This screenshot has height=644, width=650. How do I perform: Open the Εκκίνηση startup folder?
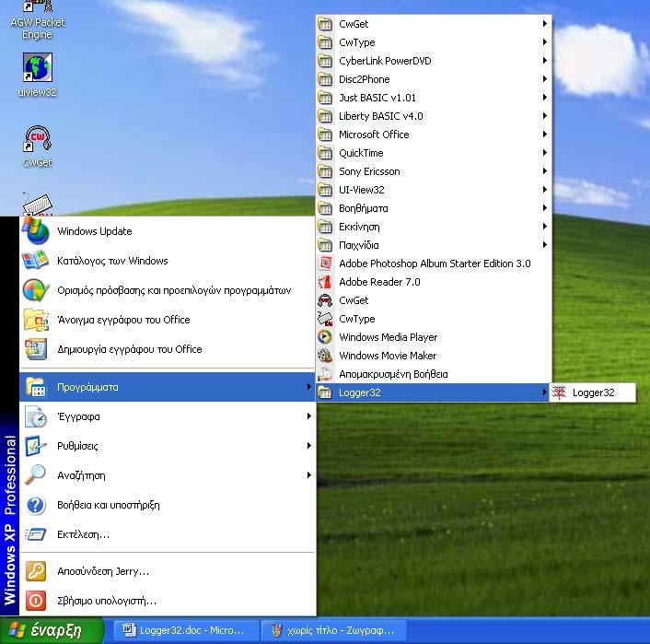pyautogui.click(x=434, y=227)
